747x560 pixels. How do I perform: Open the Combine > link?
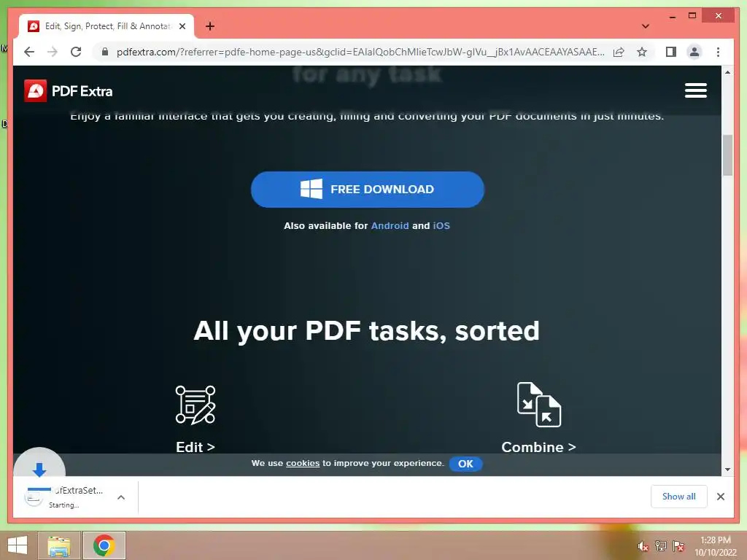(x=539, y=447)
